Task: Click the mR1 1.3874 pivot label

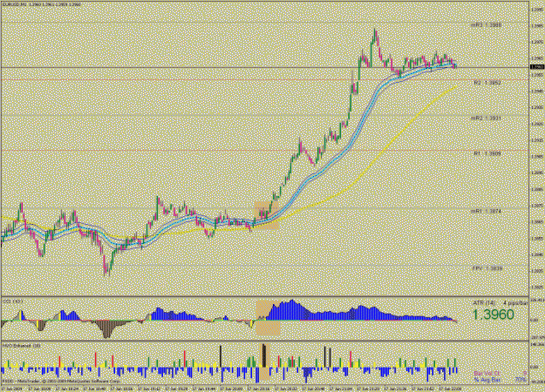Action: pyautogui.click(x=486, y=211)
